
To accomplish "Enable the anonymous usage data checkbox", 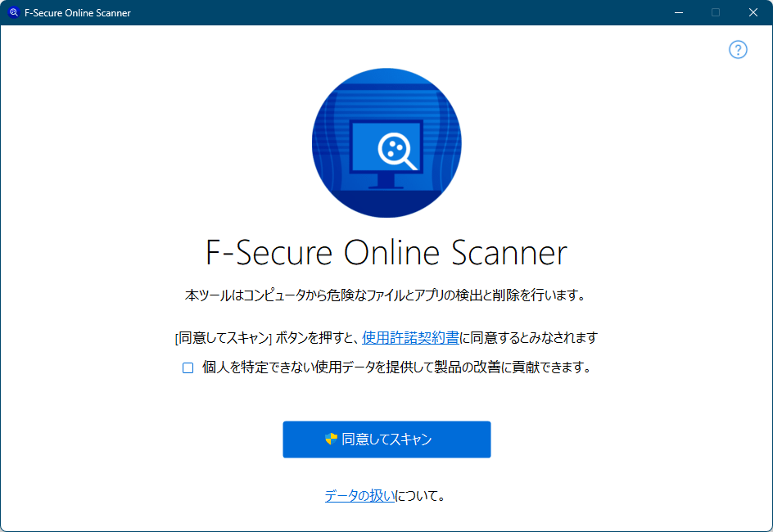I will [x=188, y=368].
